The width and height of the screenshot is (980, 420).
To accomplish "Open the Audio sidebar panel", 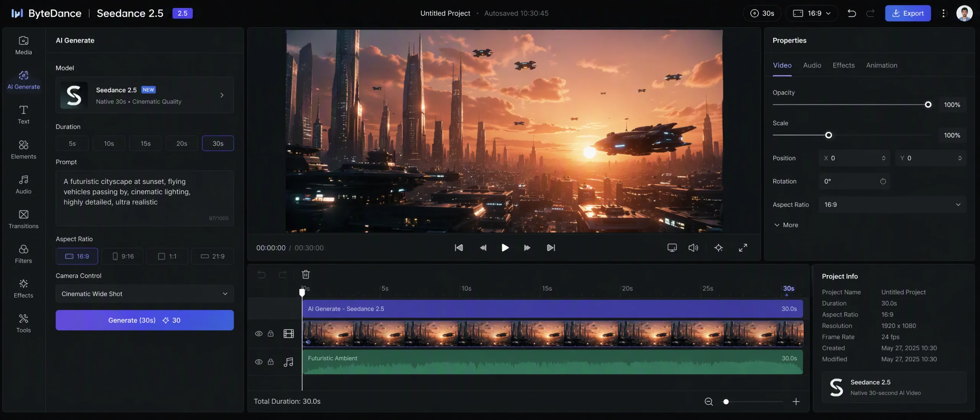I will tap(23, 185).
